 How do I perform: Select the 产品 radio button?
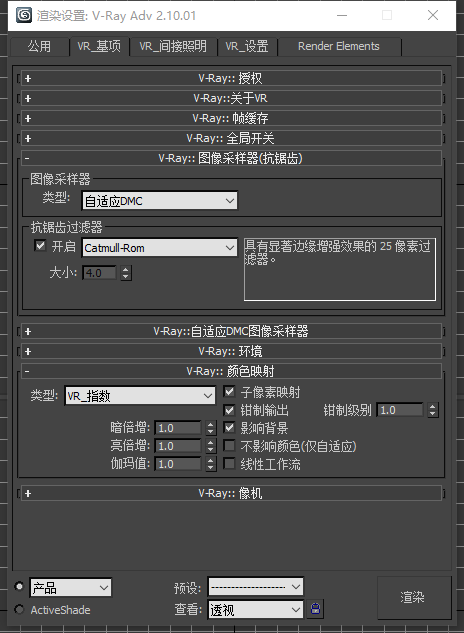click(x=19, y=586)
